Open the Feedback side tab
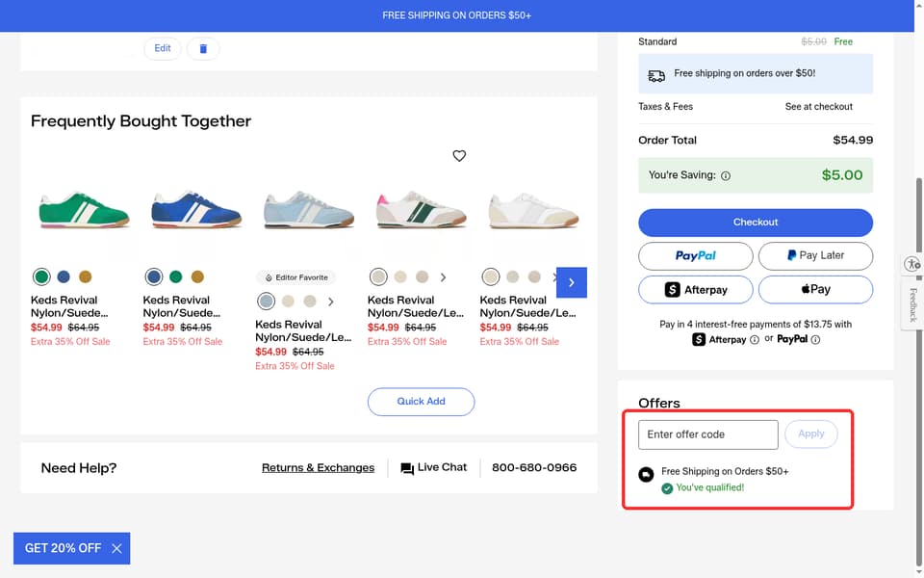Image resolution: width=924 pixels, height=578 pixels. click(912, 304)
